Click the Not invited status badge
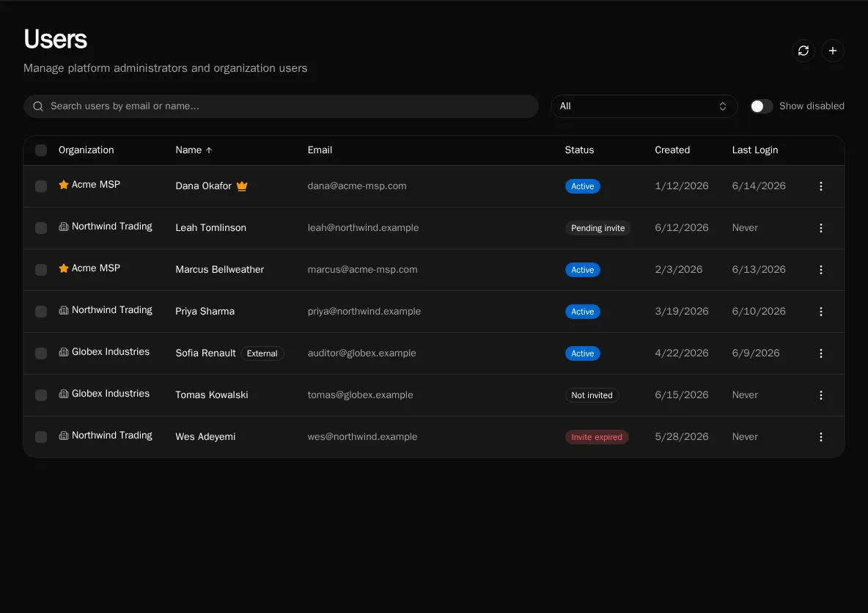This screenshot has width=868, height=613. (x=592, y=395)
